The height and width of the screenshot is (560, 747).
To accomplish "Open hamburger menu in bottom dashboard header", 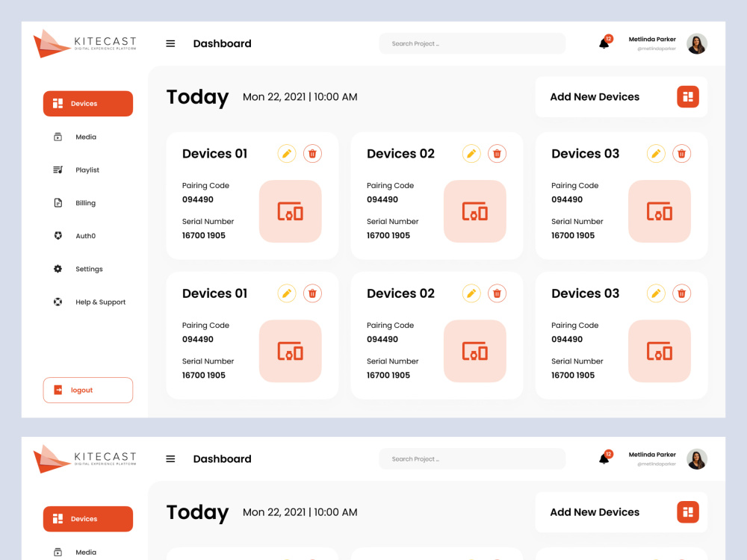I will click(x=170, y=459).
